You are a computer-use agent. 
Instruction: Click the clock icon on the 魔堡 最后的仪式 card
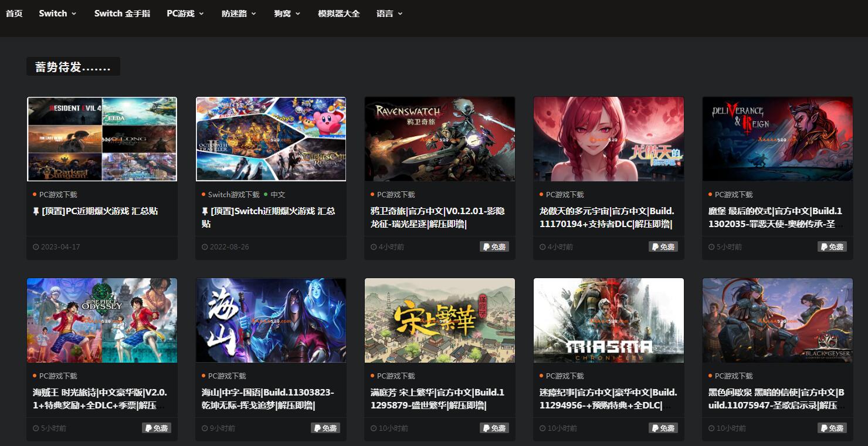point(711,247)
